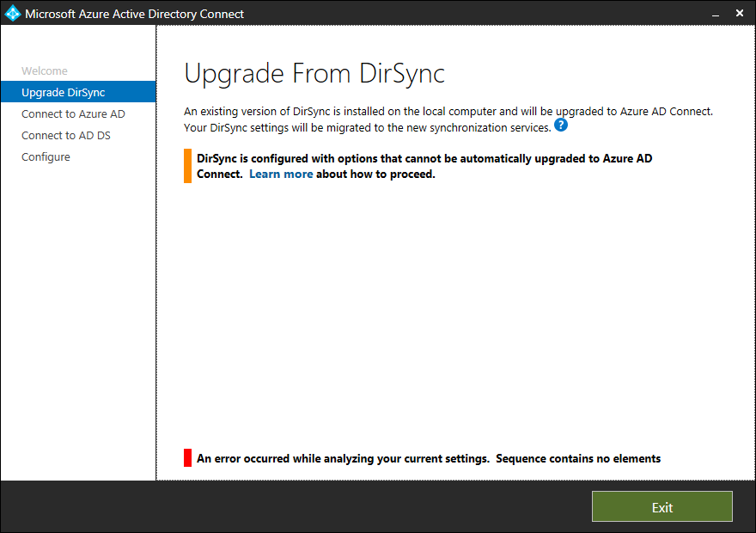The image size is (756, 533).
Task: Select Welcome step in sidebar
Action: [45, 70]
